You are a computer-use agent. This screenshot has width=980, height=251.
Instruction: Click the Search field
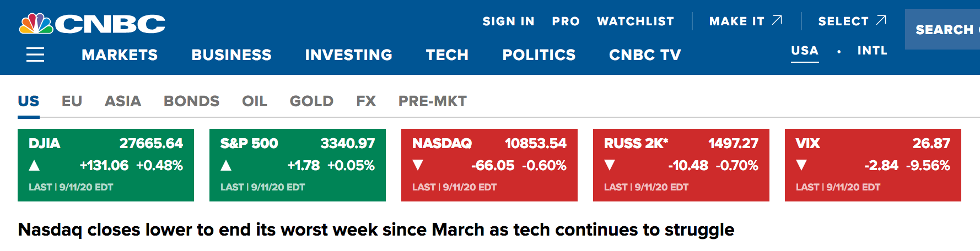tap(943, 29)
